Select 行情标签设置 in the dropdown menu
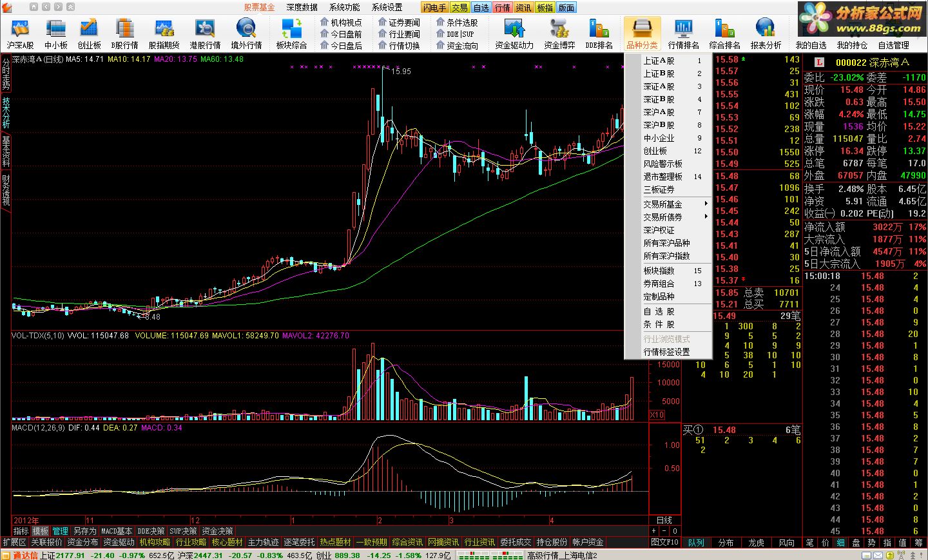The height and width of the screenshot is (560, 928). tap(668, 352)
